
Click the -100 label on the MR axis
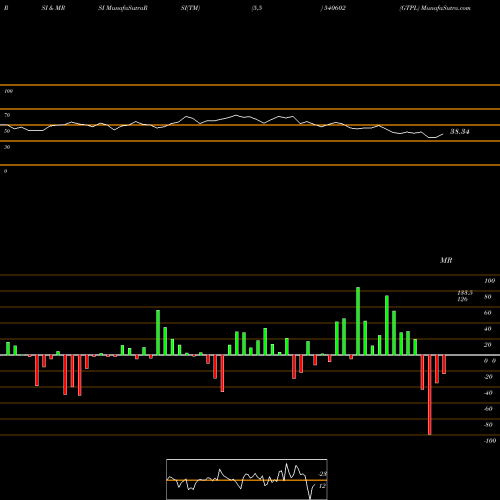tap(490, 441)
